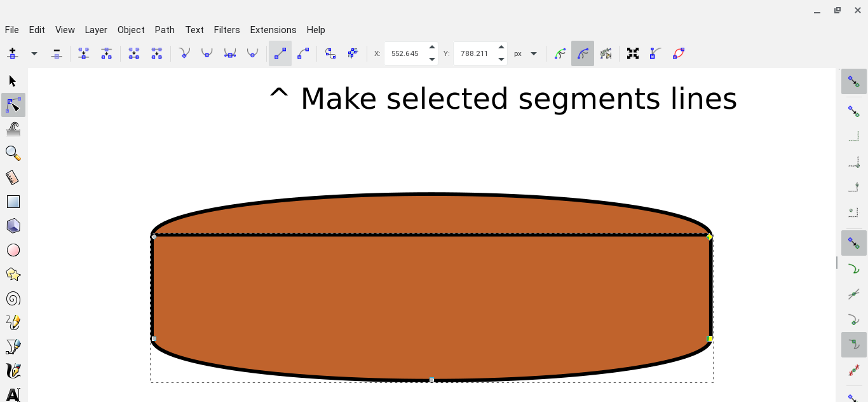Select the 3D box tool
Viewport: 868px width, 402px height.
point(13,226)
